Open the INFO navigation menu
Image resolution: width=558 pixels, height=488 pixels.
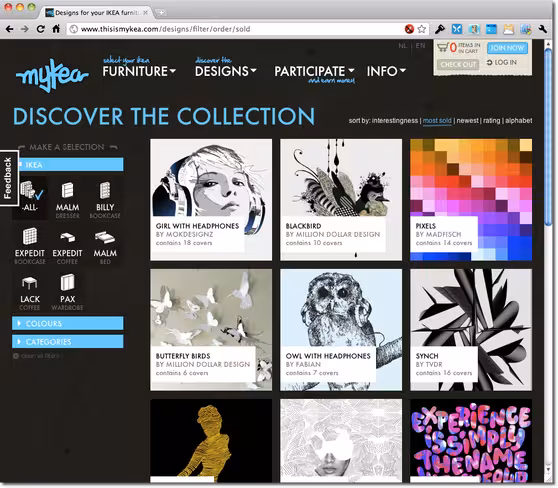386,71
